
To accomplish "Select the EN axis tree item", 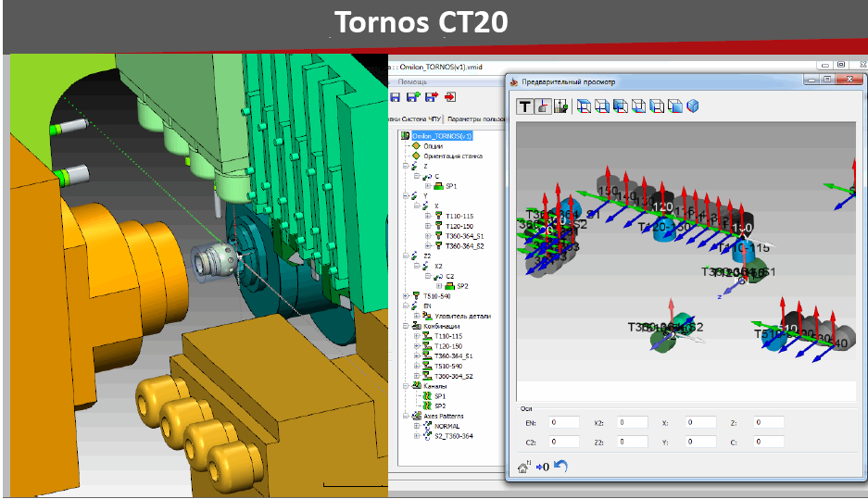I will pyautogui.click(x=427, y=306).
